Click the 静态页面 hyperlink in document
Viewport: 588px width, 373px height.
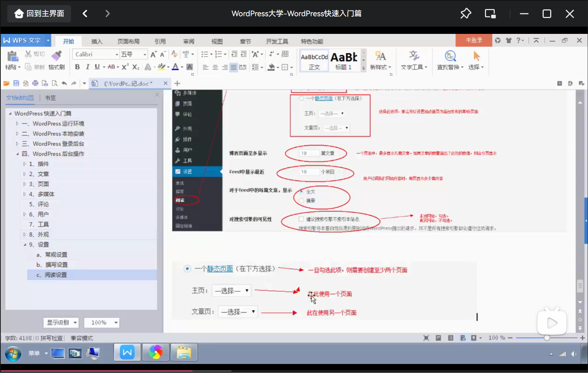click(220, 269)
